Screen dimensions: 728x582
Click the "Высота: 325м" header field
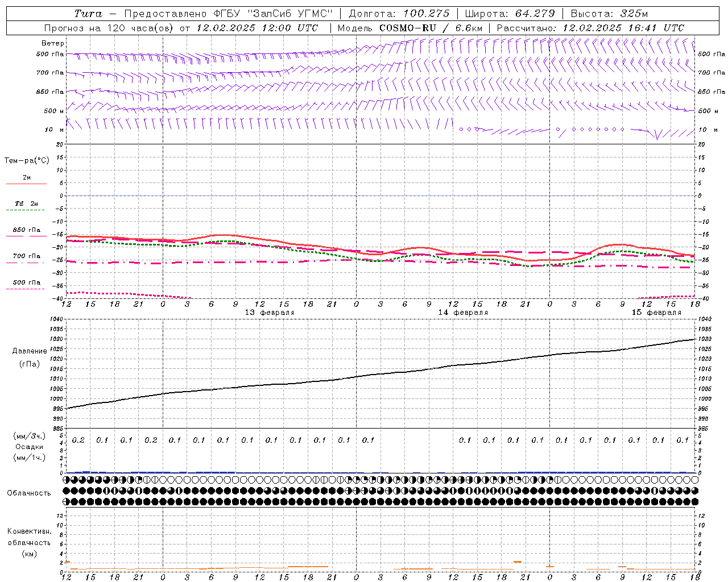click(609, 14)
